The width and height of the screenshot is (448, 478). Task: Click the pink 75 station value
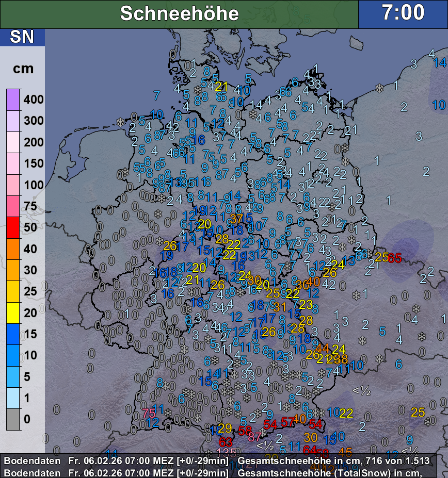click(149, 413)
